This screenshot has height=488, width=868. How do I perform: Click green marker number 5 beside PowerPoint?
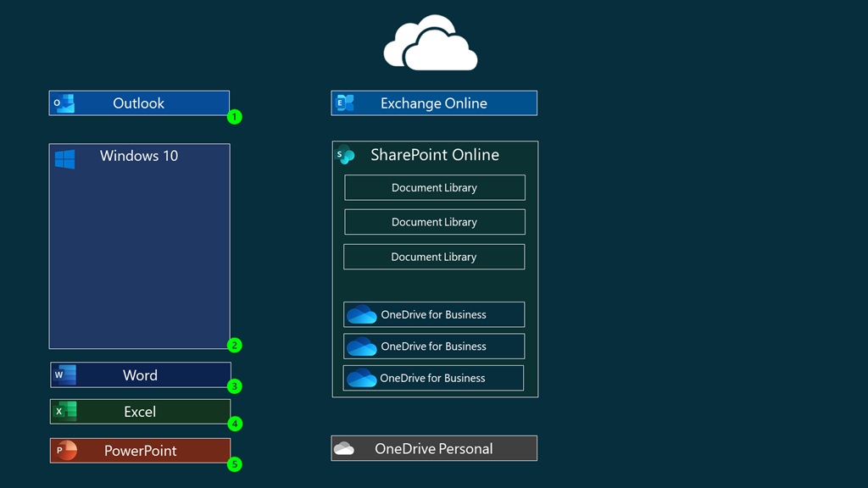[x=235, y=464]
